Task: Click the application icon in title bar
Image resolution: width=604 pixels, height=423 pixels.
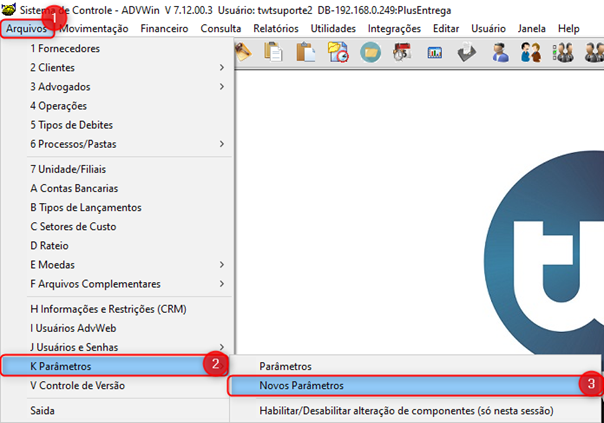Action: (8, 9)
